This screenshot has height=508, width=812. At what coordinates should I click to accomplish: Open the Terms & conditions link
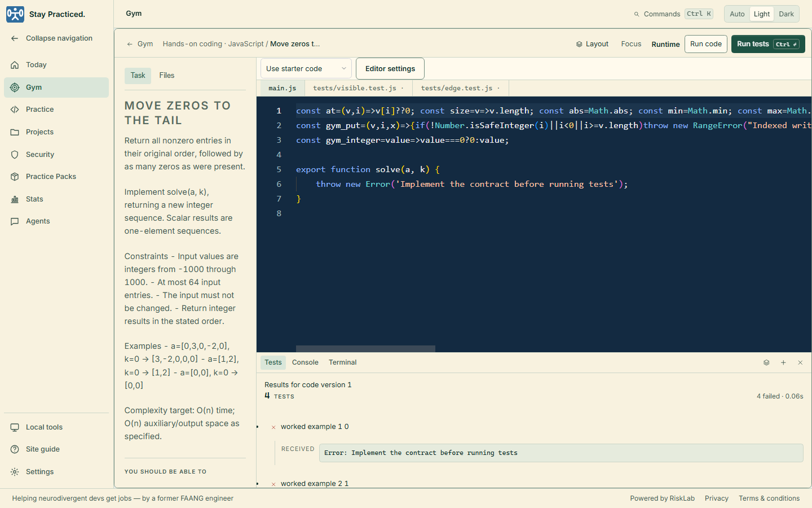[x=769, y=498]
